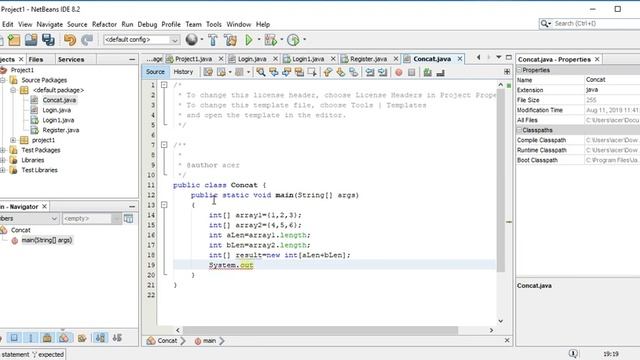Toggle Sort by Name in Navigator
This screenshot has height=360, width=640.
coord(100,338)
